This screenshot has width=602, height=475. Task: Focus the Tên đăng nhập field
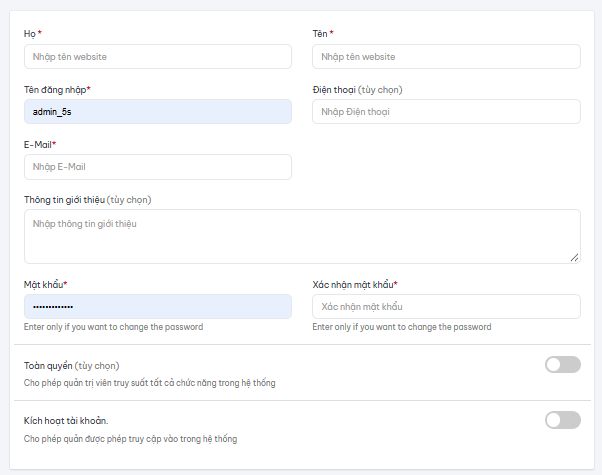coord(158,112)
